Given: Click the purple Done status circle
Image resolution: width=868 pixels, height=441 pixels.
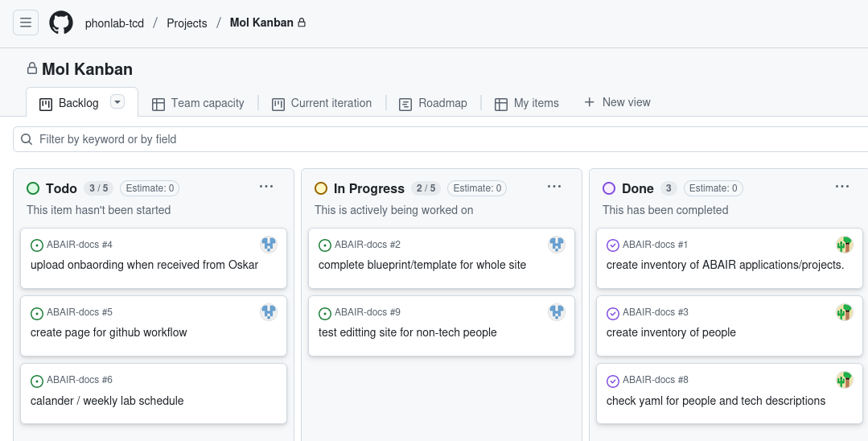Looking at the screenshot, I should (x=609, y=188).
